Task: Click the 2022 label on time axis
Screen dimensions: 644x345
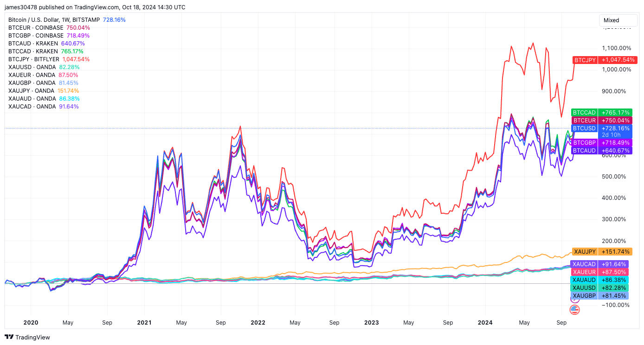Action: [x=258, y=323]
